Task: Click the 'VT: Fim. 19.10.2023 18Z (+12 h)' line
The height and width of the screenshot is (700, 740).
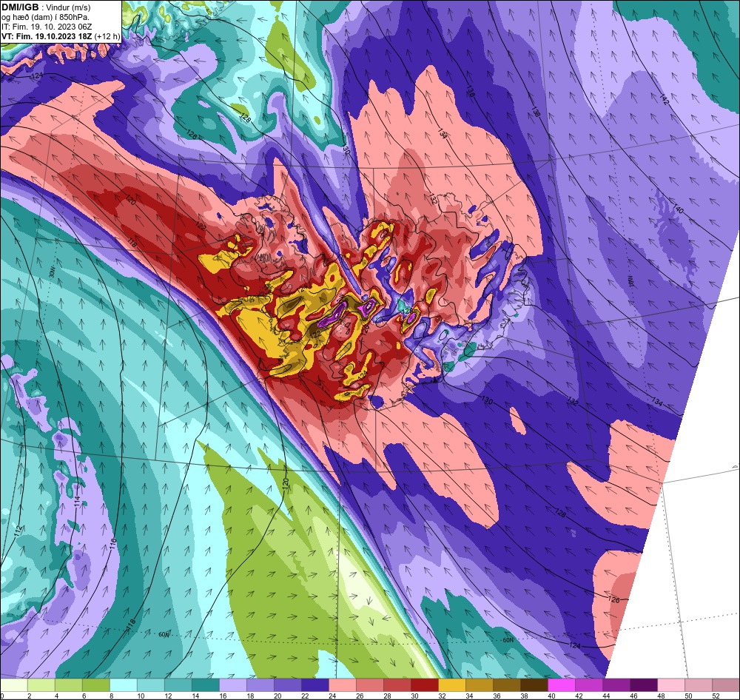Action: pyautogui.click(x=61, y=36)
